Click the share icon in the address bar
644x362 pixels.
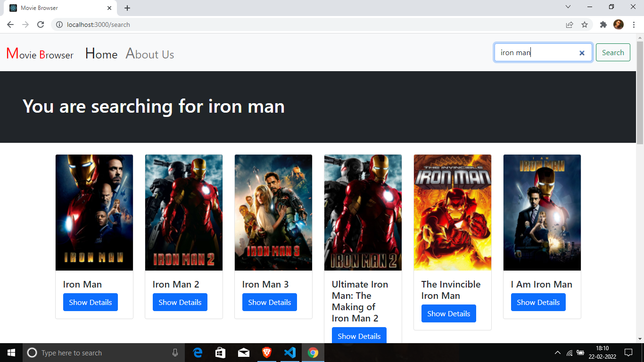(x=569, y=25)
